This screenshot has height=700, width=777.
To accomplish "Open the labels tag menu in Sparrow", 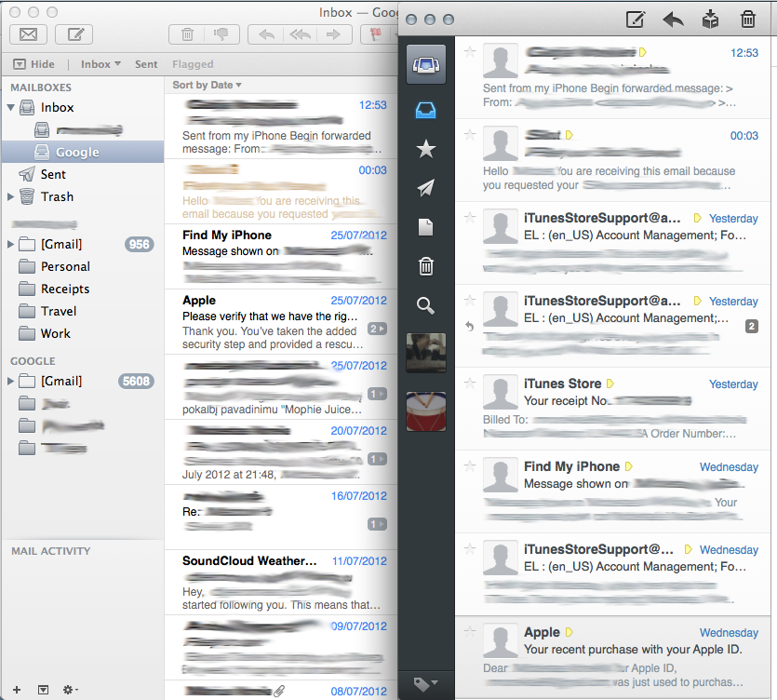I will [x=425, y=684].
